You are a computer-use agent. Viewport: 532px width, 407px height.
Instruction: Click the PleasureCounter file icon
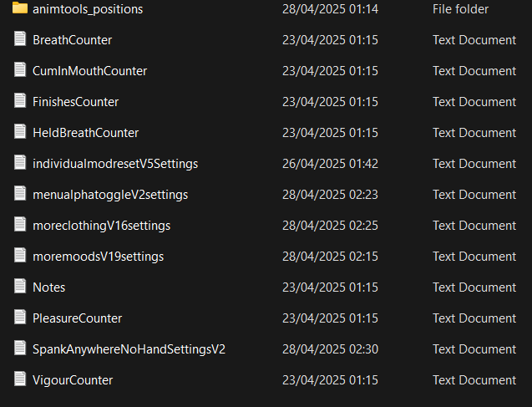pyautogui.click(x=20, y=318)
